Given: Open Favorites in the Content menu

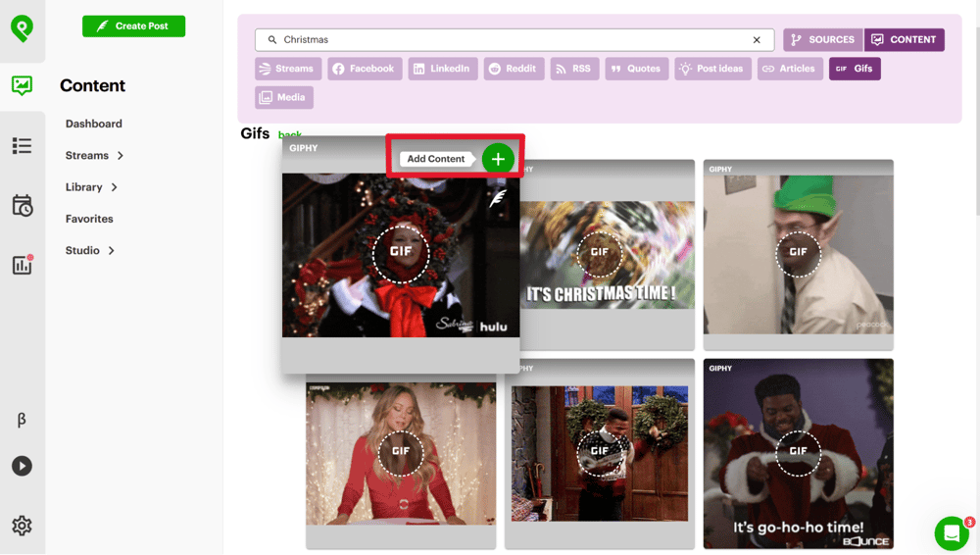Looking at the screenshot, I should click(89, 219).
